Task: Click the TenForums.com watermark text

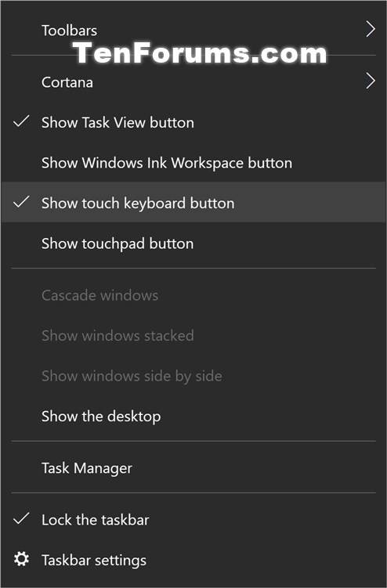Action: pos(200,53)
